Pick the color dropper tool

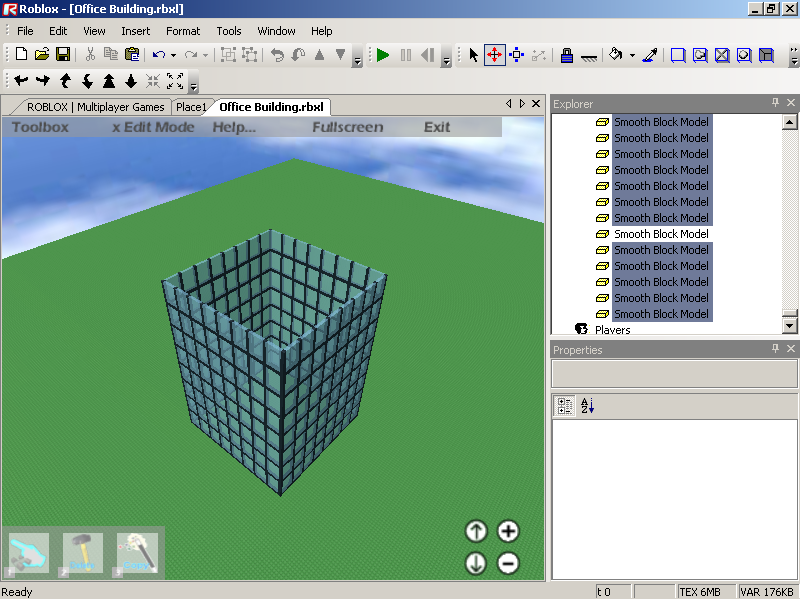click(649, 55)
